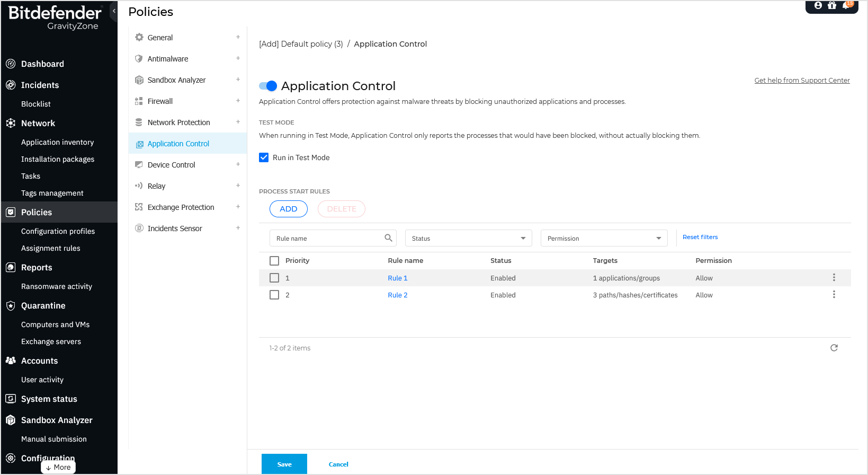This screenshot has height=475, width=868.
Task: Expand the Incidents Sensor section plus sign
Action: [238, 228]
